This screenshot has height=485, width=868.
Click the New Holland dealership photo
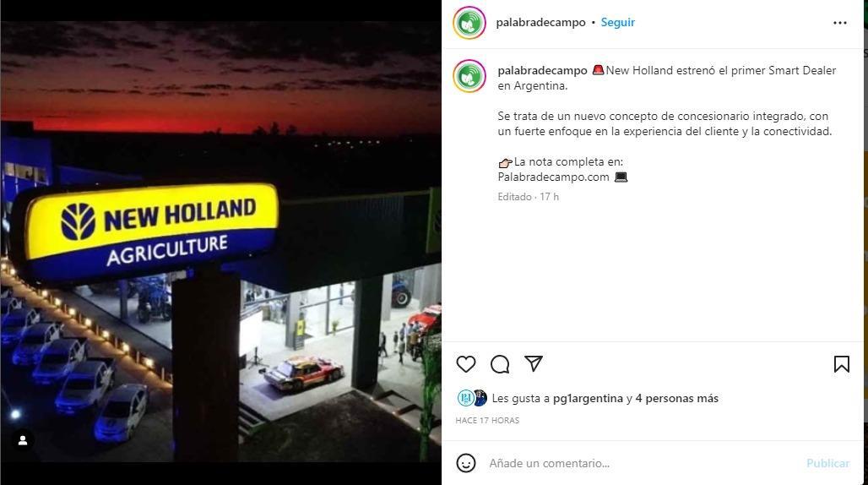pyautogui.click(x=221, y=242)
